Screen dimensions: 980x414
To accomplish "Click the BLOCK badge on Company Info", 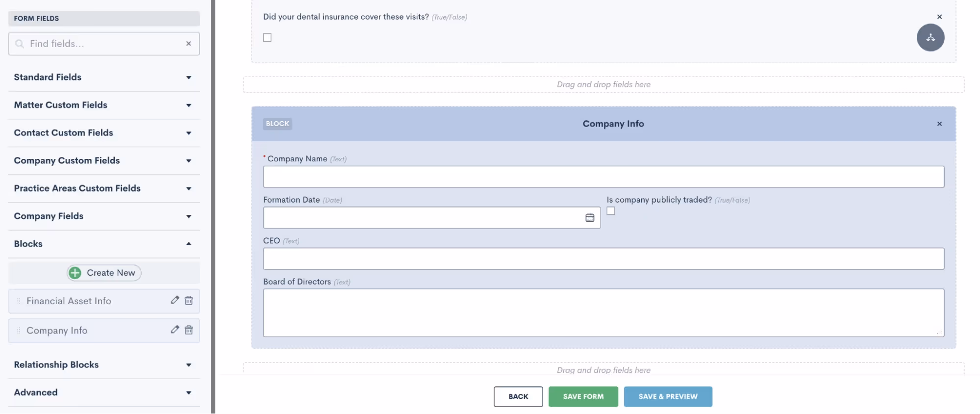I will (277, 124).
